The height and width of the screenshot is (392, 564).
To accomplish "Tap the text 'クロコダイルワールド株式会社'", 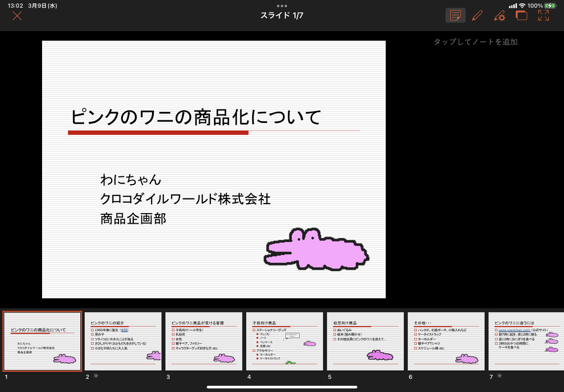I will 185,199.
